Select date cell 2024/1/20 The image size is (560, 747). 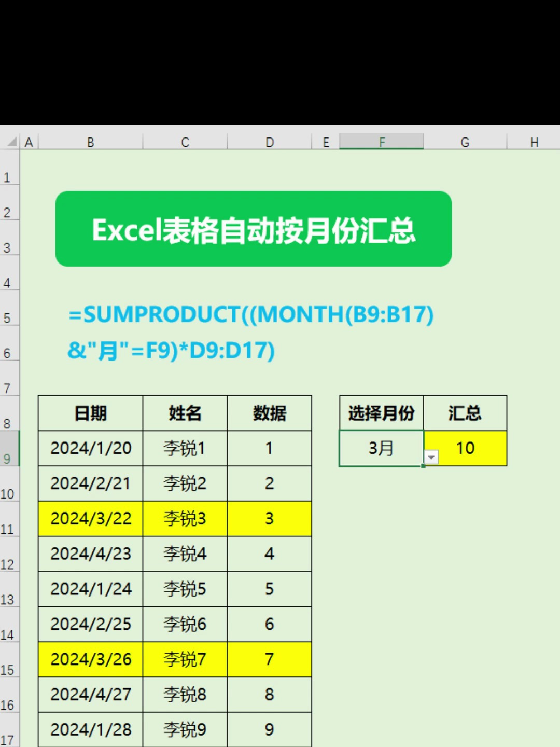click(x=91, y=448)
